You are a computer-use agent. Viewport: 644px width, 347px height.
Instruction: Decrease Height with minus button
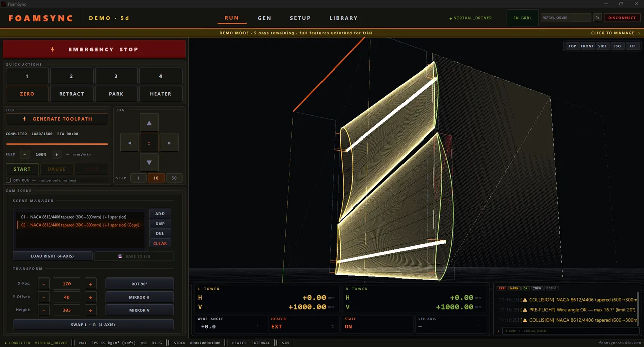click(x=44, y=310)
